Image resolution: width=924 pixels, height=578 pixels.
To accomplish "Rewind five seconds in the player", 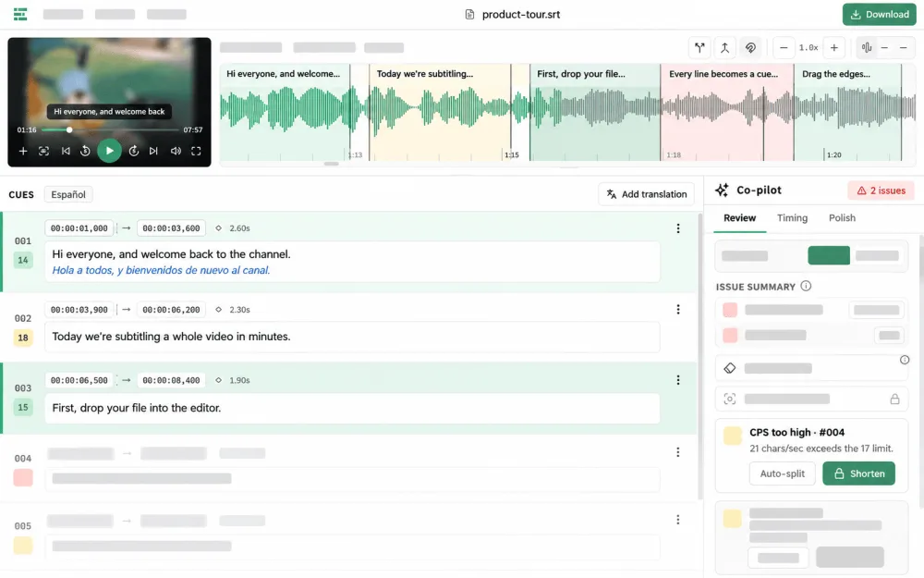I will point(85,151).
